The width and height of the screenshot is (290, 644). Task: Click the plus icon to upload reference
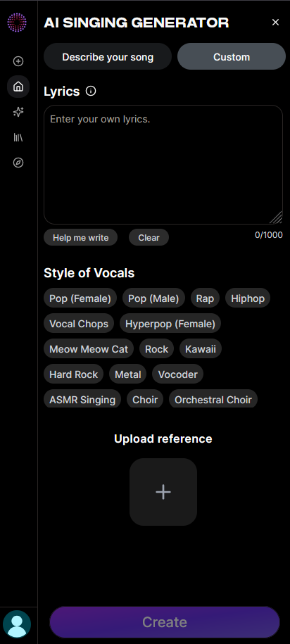[x=163, y=492]
